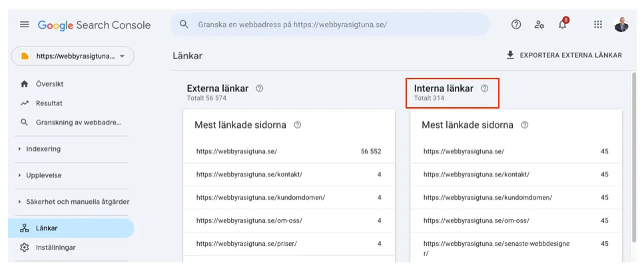
Task: Click the Resultat trend chart icon
Action: (x=24, y=103)
